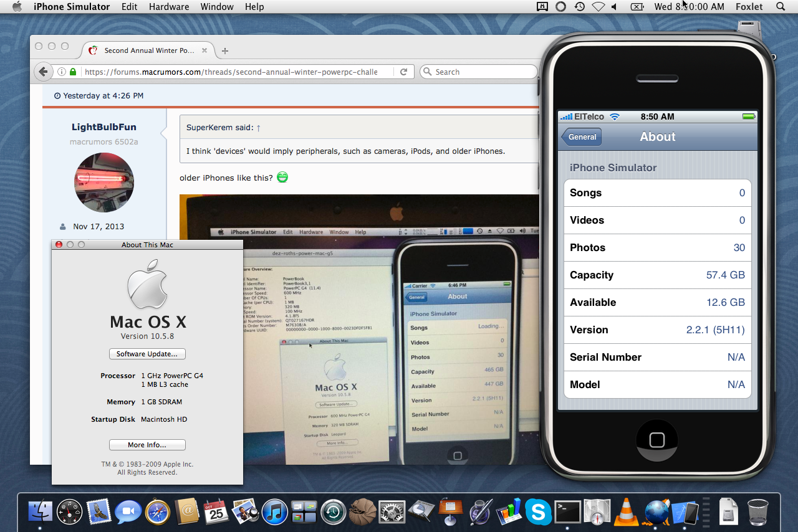Click the browser URL address field

point(231,72)
